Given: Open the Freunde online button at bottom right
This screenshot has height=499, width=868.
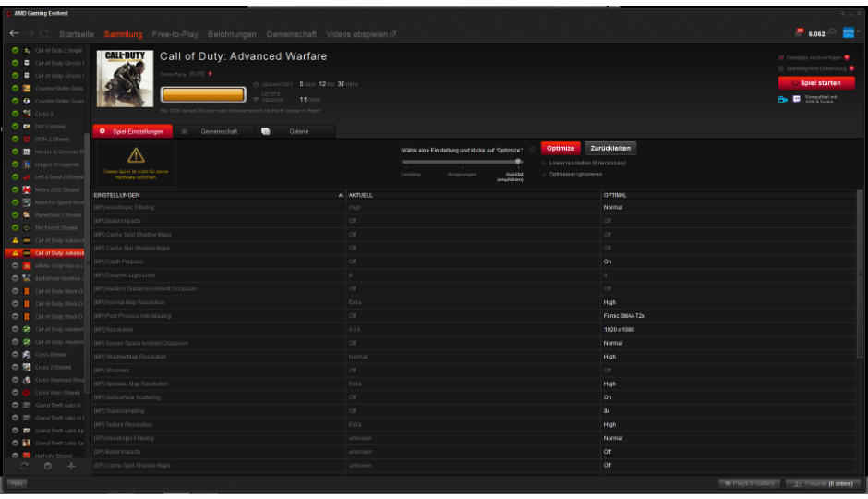Looking at the screenshot, I should (823, 483).
